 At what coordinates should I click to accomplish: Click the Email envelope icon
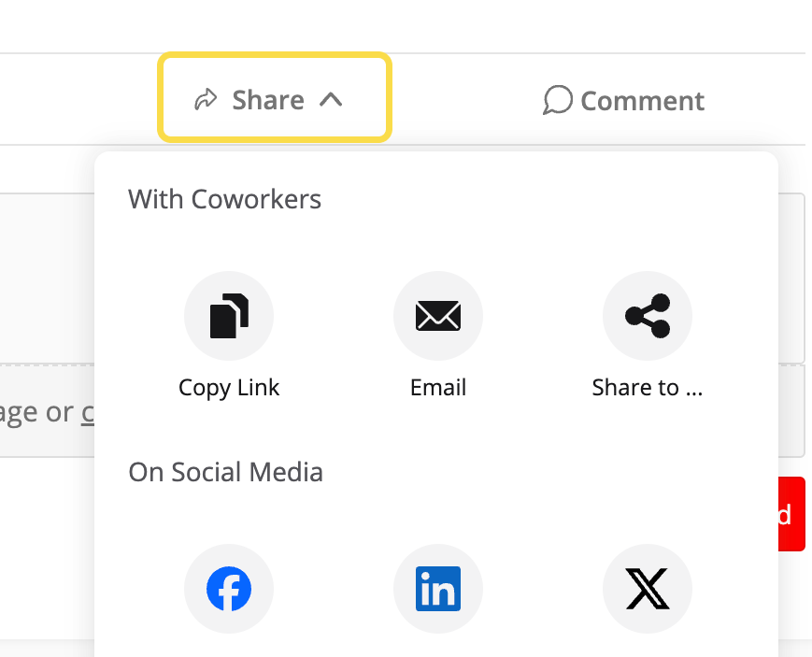tap(438, 316)
